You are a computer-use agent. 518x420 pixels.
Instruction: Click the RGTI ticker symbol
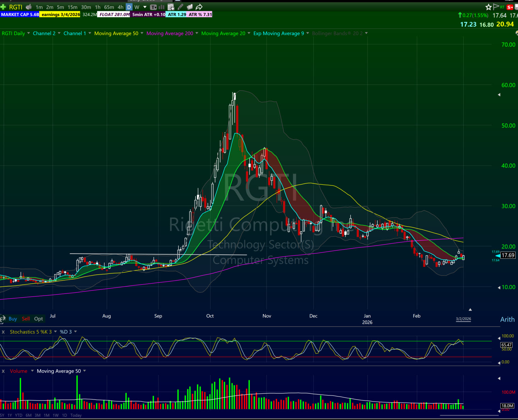pos(16,7)
